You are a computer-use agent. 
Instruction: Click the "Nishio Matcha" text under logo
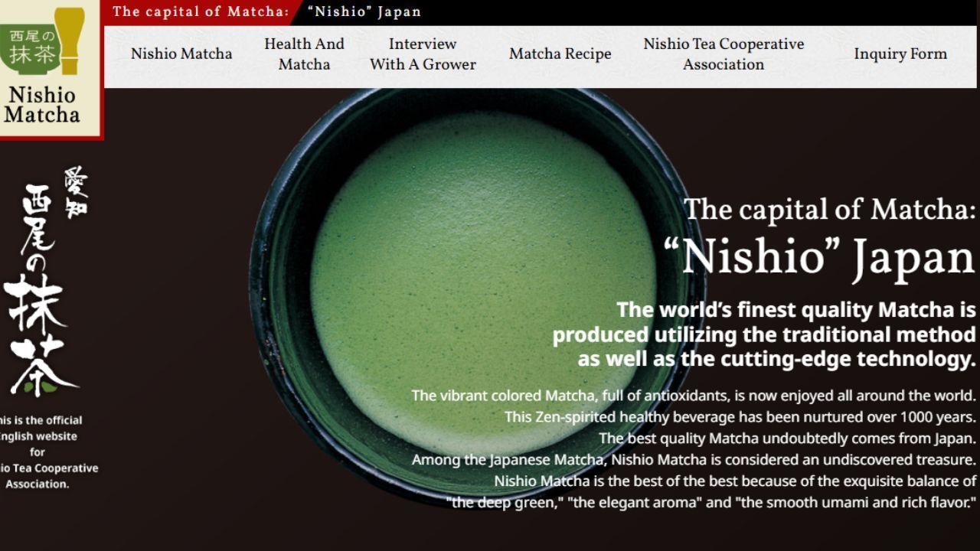pyautogui.click(x=41, y=105)
